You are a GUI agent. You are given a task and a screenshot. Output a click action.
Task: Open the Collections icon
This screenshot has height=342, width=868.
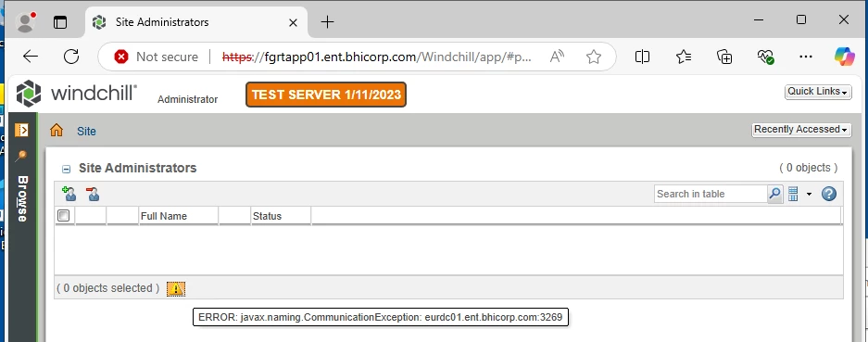pyautogui.click(x=724, y=56)
